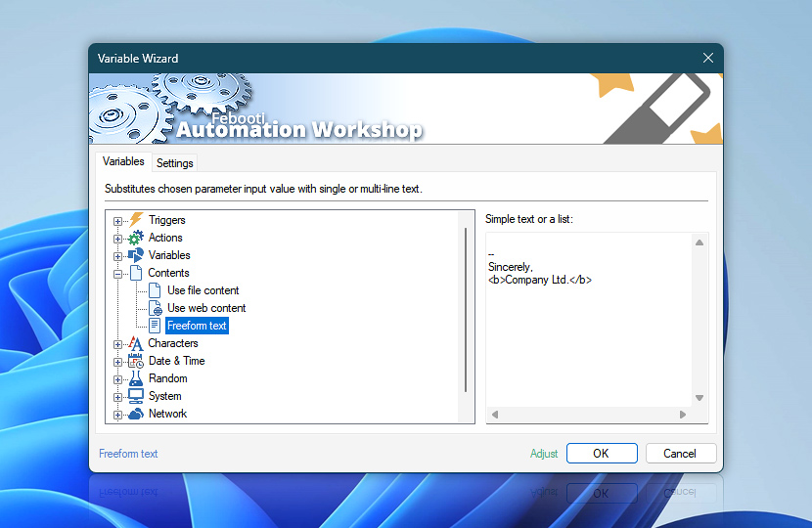Select the System label in the tree

(164, 396)
